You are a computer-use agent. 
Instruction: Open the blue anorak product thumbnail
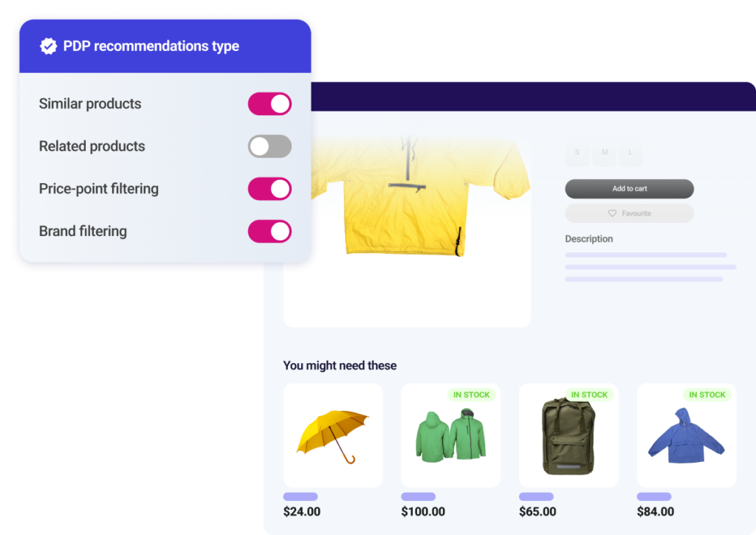point(687,435)
